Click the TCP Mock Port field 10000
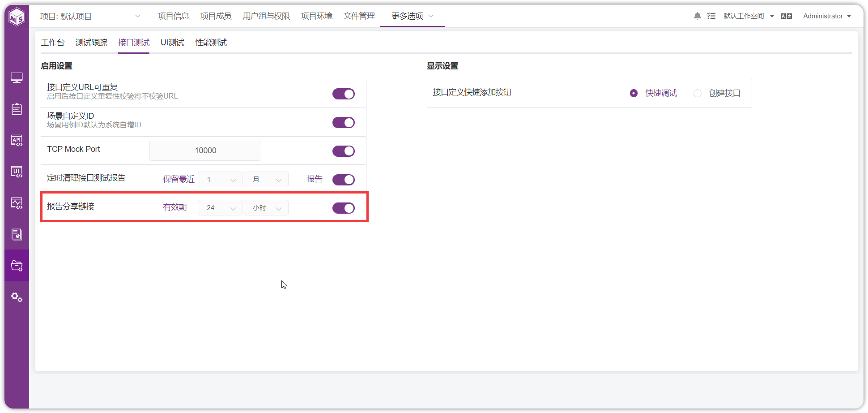 coord(205,151)
